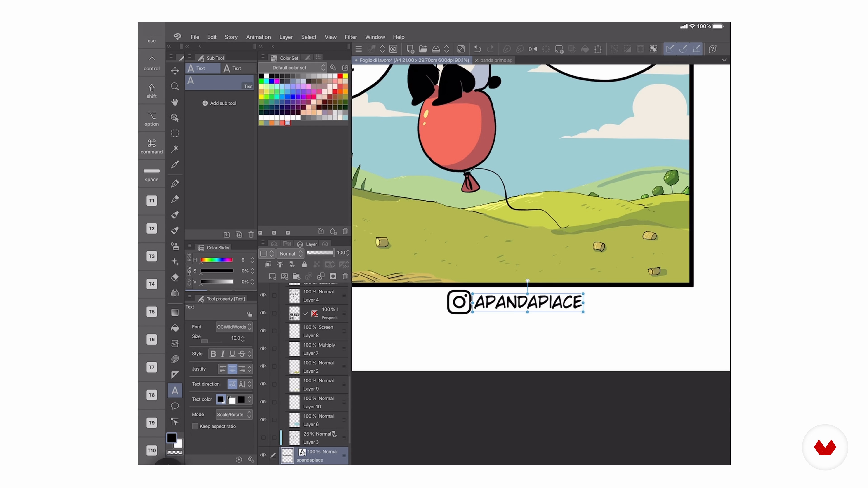Show Layer 3 via its visibility box
868x488 pixels.
[263, 437]
